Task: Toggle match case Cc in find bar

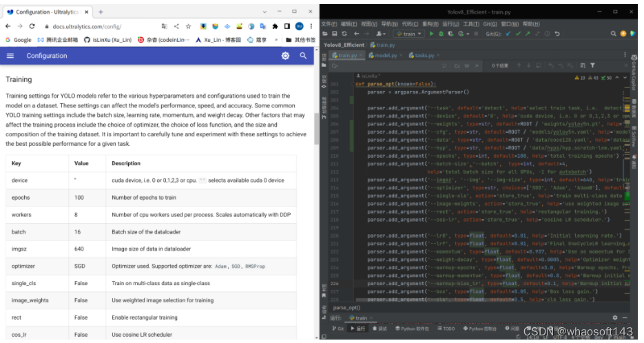Action: 457,65
